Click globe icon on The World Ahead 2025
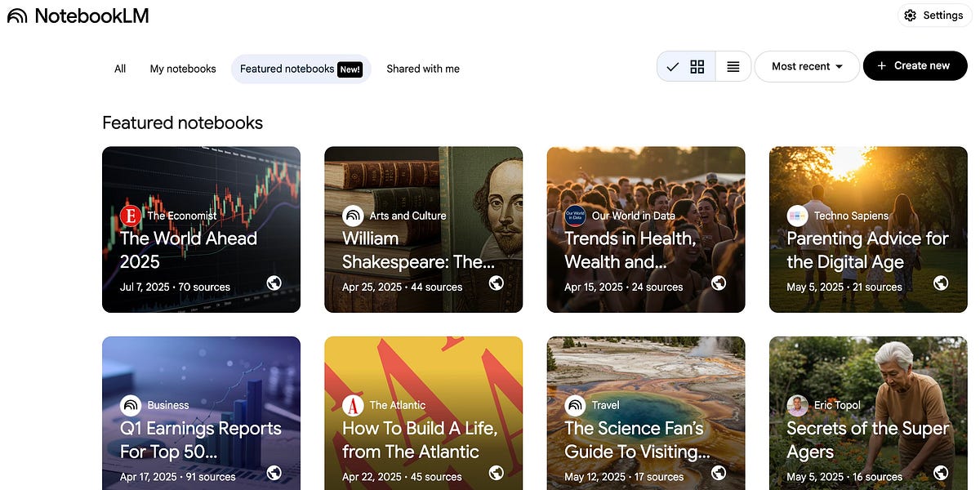The image size is (980, 490). [274, 283]
